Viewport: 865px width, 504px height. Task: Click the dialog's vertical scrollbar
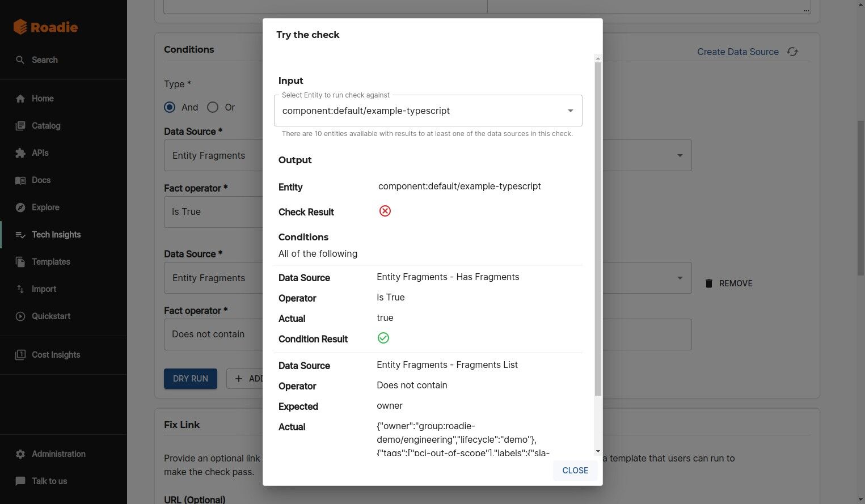(598, 227)
